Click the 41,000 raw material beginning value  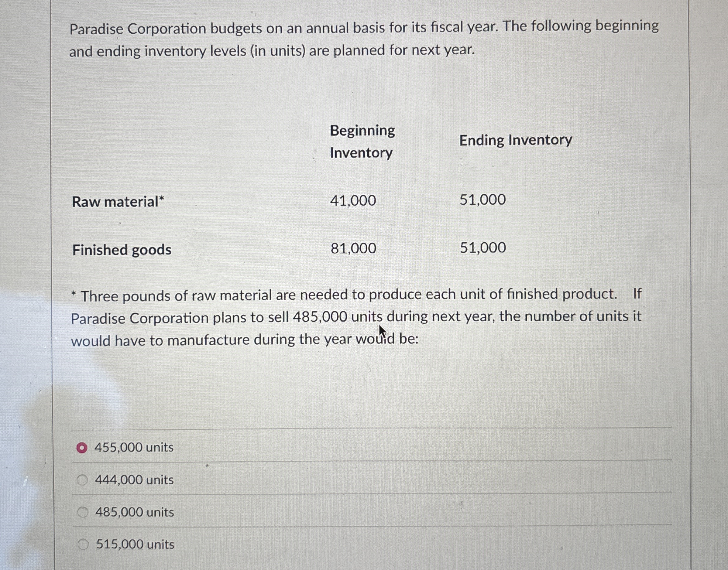352,200
